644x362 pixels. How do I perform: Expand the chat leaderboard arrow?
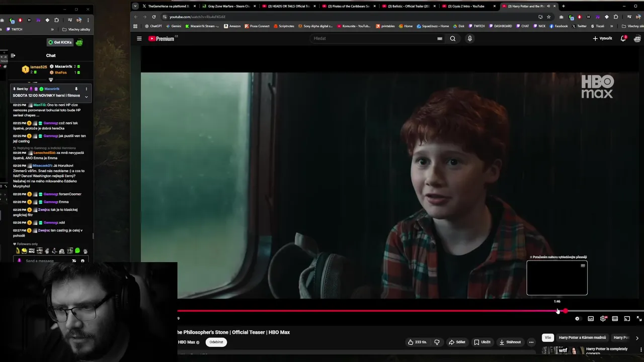click(x=51, y=79)
